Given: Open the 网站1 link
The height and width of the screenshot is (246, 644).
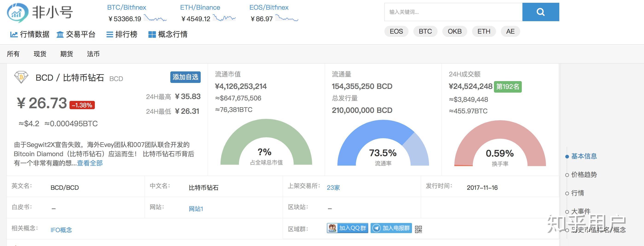Looking at the screenshot, I should coord(196,209).
